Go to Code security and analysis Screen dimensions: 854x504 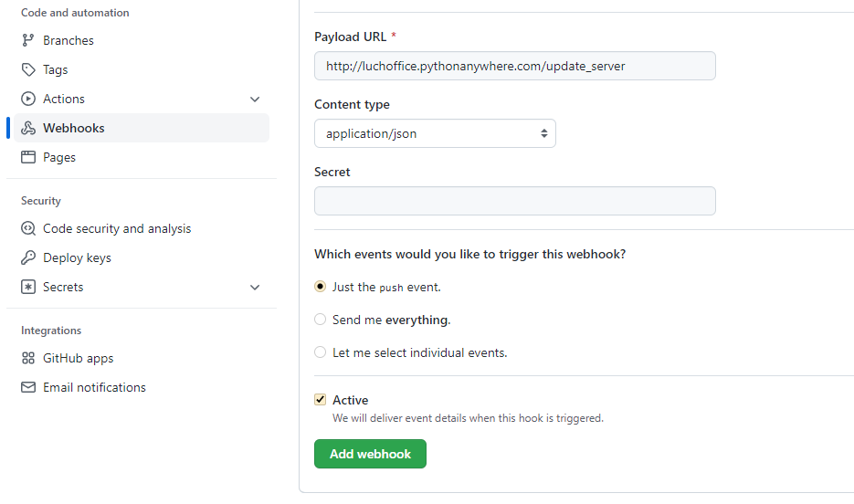[x=117, y=228]
